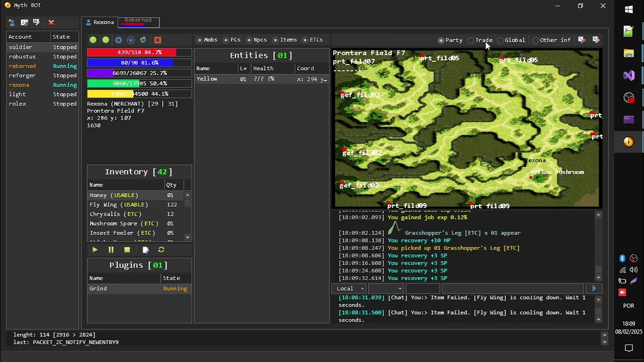This screenshot has height=362, width=644.
Task: Open Visual Studio in the taskbar
Action: (629, 75)
